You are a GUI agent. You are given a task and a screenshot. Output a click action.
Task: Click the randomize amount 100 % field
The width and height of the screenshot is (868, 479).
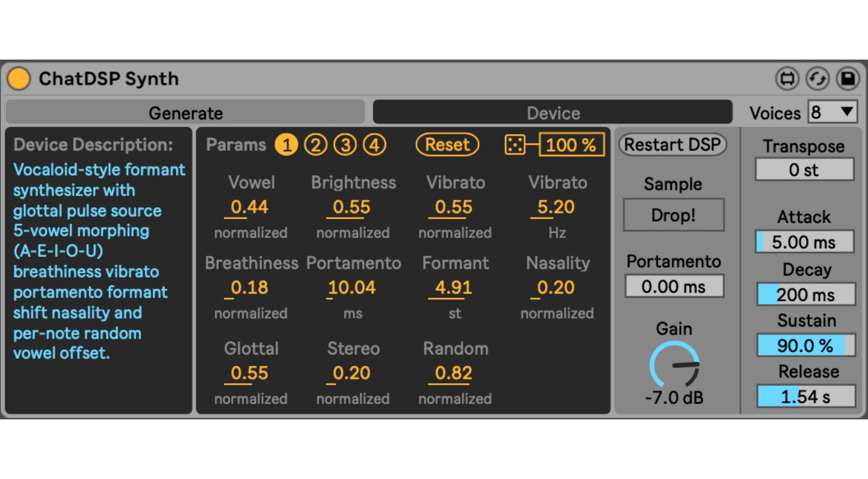point(571,145)
